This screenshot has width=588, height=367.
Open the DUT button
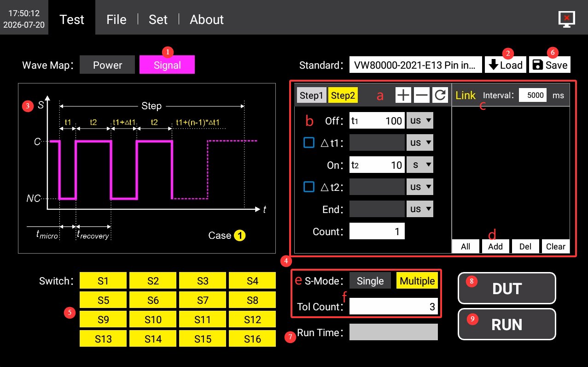click(507, 289)
